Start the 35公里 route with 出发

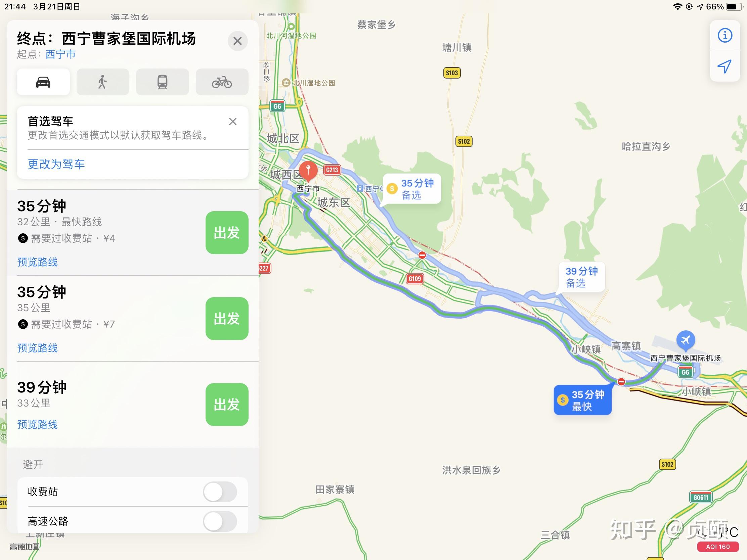227,318
